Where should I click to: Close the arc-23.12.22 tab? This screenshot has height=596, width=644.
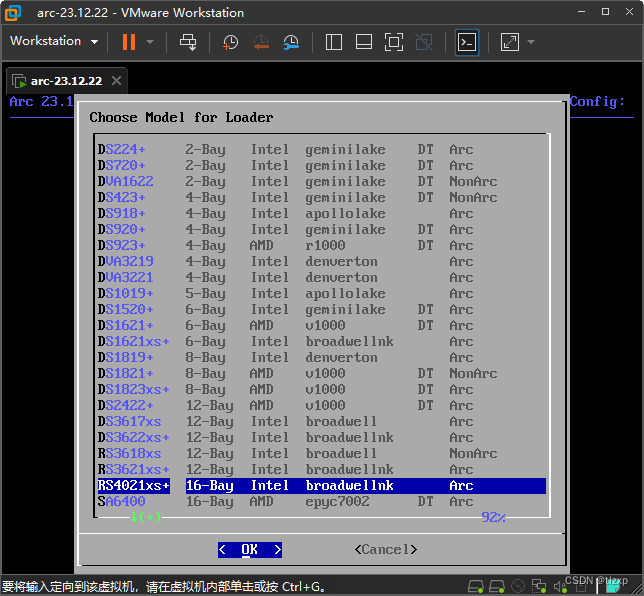117,81
